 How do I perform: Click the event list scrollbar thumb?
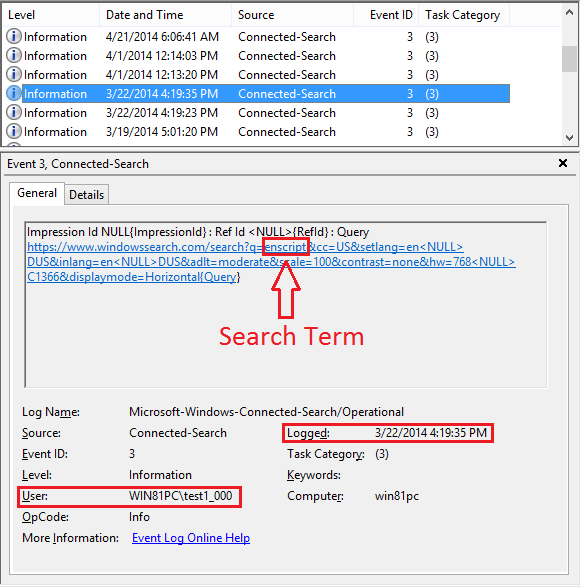569,58
